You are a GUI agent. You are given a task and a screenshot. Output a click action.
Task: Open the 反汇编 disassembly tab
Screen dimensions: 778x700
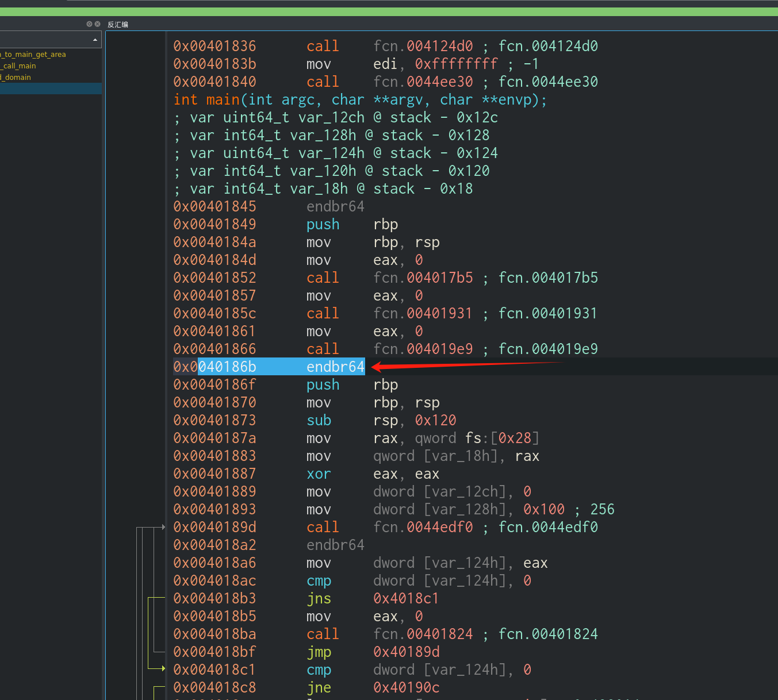[x=118, y=25]
